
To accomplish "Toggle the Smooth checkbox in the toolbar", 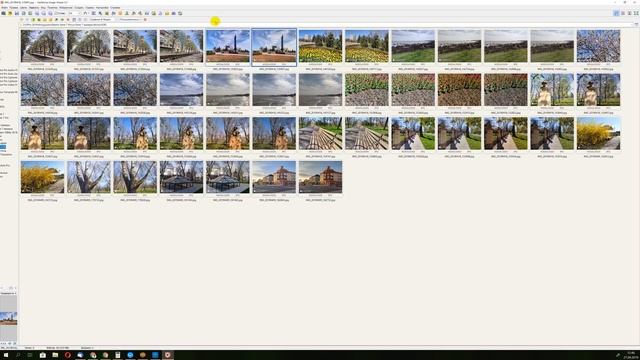I will [60, 13].
